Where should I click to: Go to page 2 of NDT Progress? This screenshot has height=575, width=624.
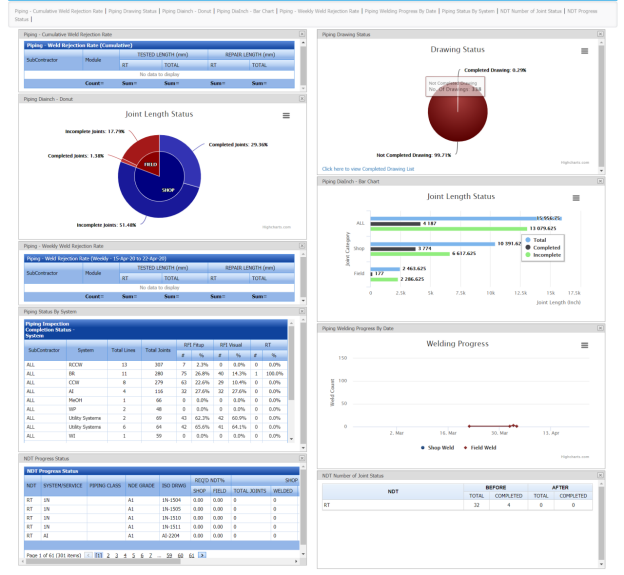point(109,554)
